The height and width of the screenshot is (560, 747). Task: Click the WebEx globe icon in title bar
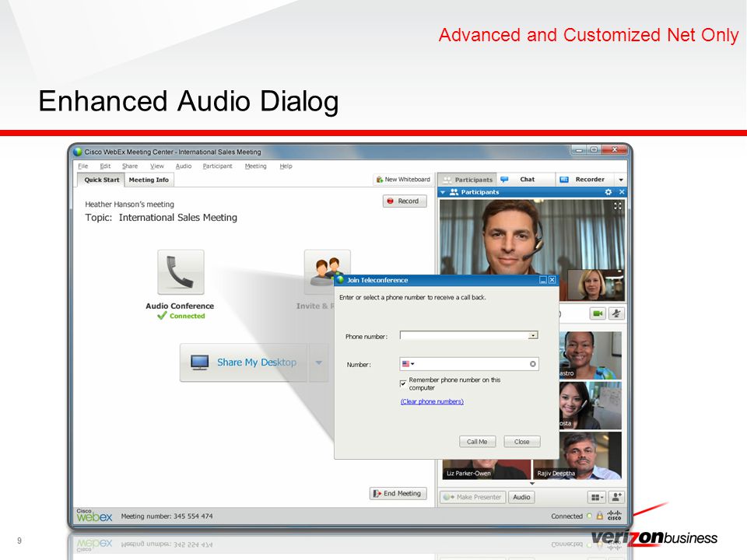pos(78,152)
